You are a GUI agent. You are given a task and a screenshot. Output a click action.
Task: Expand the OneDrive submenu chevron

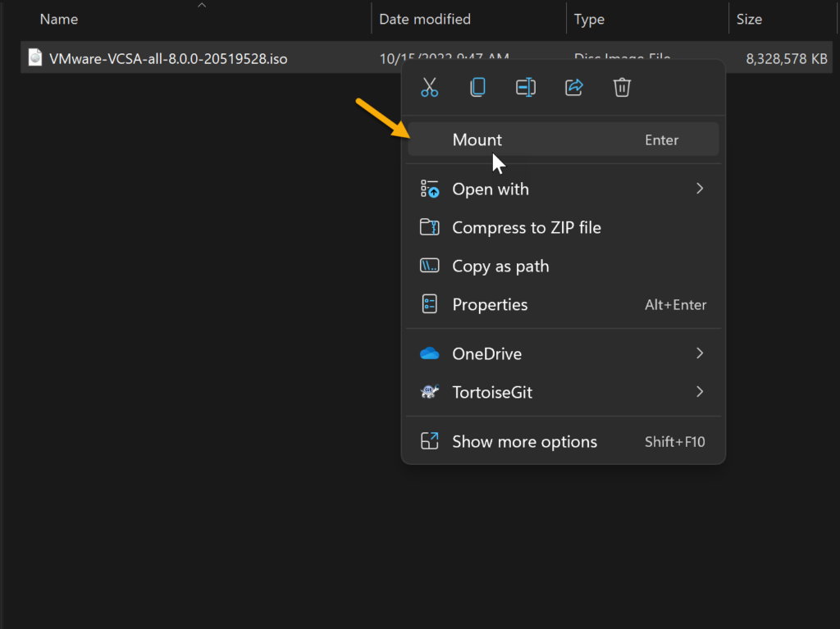point(700,353)
